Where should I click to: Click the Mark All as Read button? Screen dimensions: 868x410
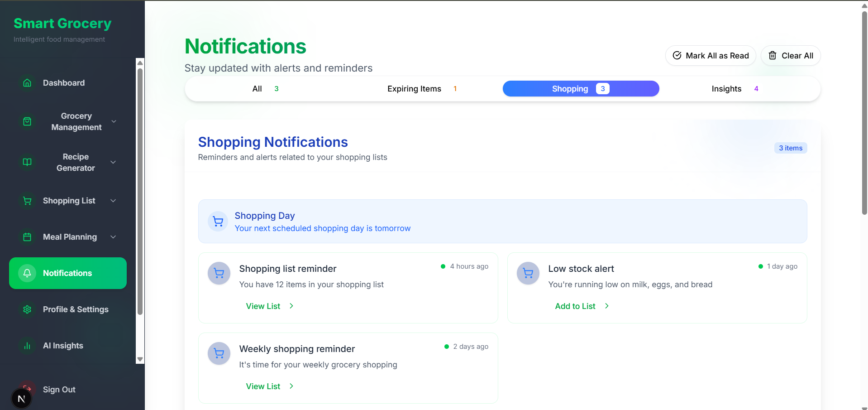(x=711, y=55)
